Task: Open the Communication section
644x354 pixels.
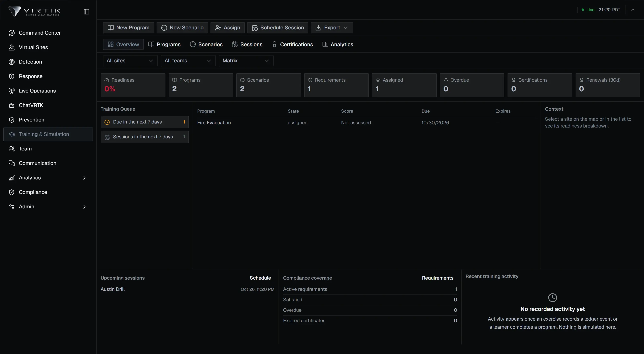Action: click(48, 163)
